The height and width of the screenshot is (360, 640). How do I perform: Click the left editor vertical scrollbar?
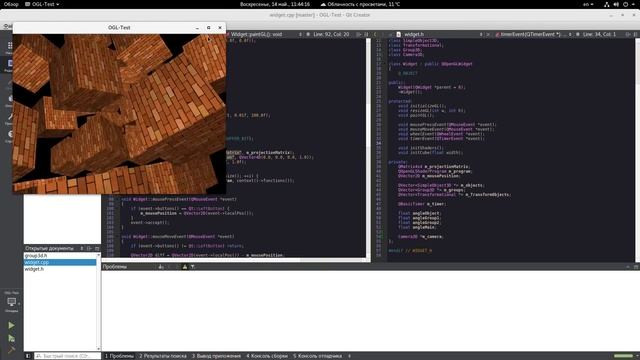(368, 147)
